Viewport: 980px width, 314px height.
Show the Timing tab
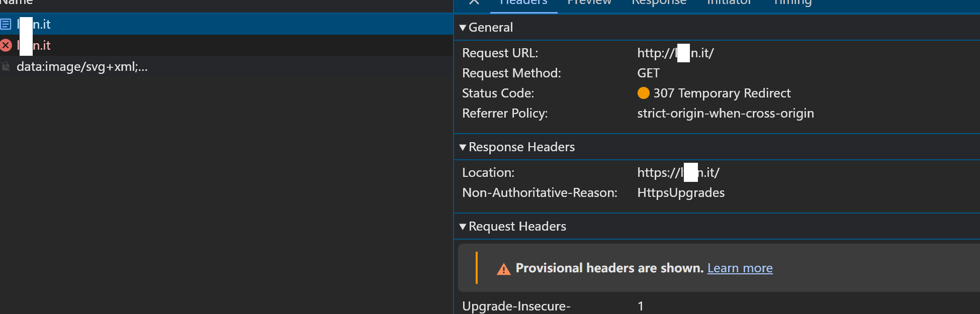(x=792, y=3)
